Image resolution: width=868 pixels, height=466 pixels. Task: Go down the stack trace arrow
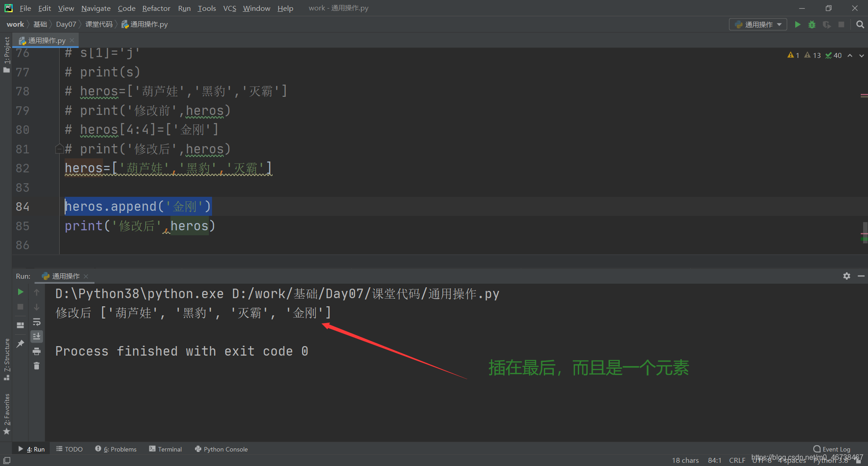[37, 307]
